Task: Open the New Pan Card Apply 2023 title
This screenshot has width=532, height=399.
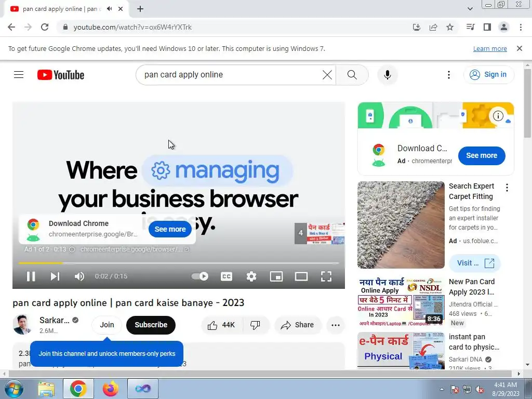Action: [472, 287]
